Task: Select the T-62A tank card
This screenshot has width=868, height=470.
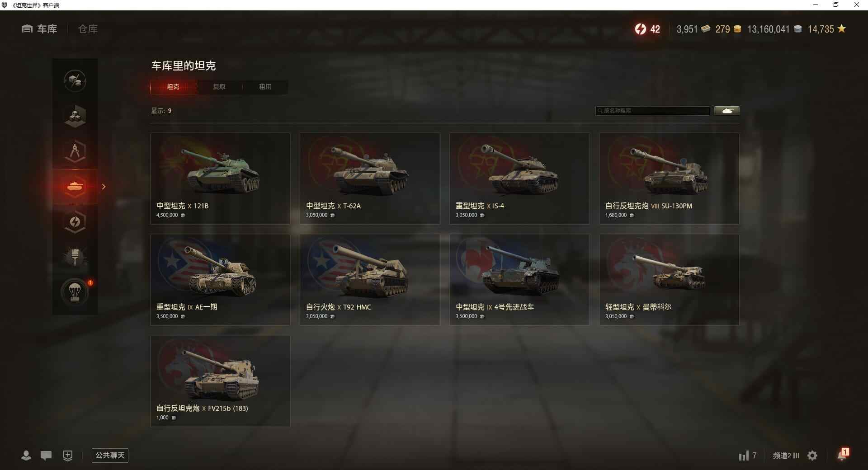Action: [x=370, y=179]
